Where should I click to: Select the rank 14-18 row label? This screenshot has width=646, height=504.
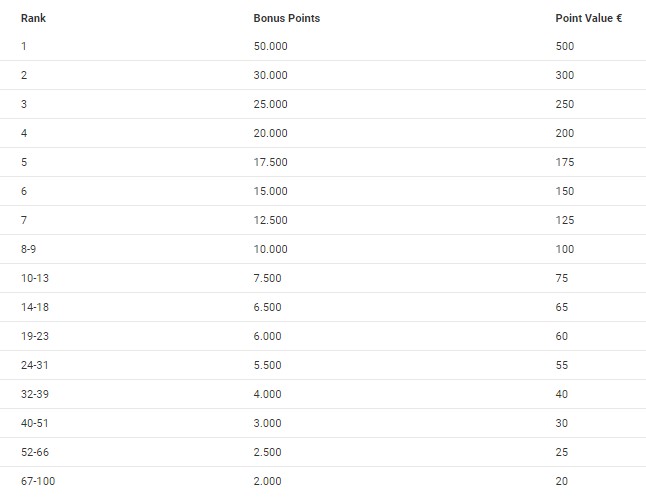point(34,307)
